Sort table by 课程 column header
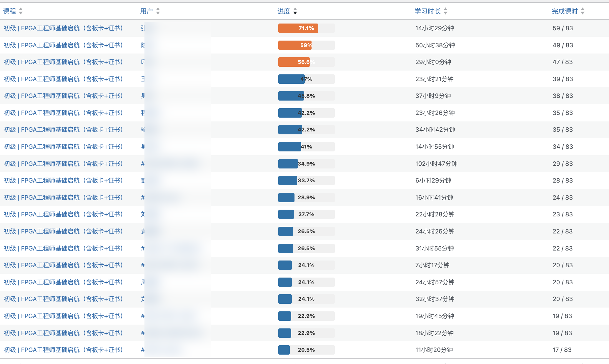 [9, 11]
